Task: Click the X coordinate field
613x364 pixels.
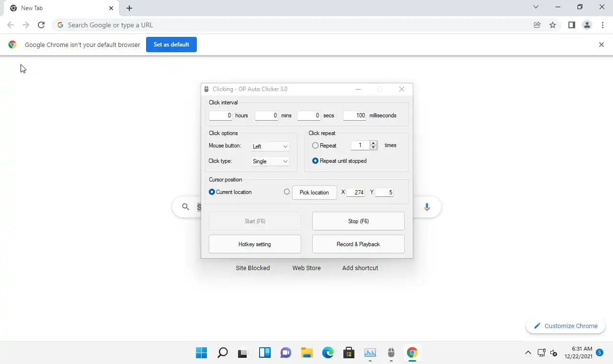Action: tap(355, 193)
